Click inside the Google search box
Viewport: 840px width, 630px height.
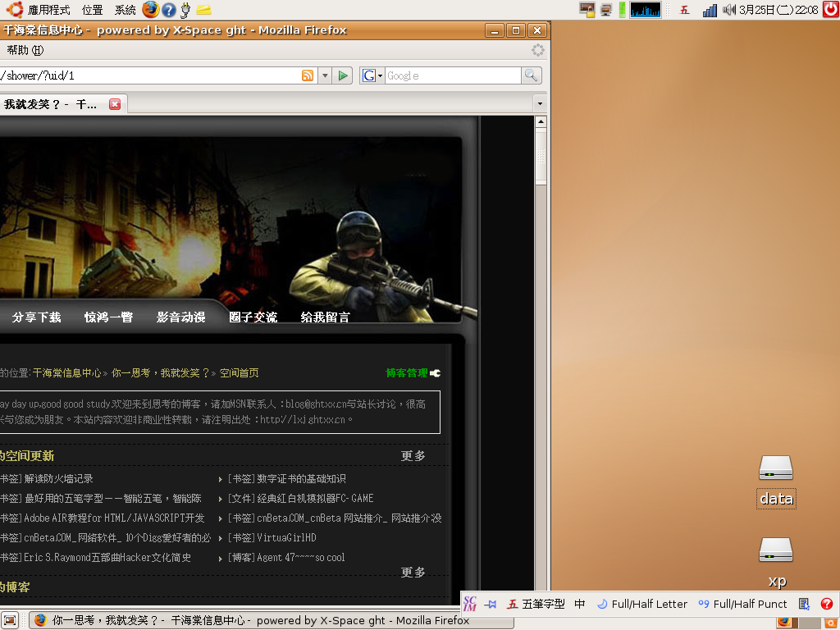453,75
